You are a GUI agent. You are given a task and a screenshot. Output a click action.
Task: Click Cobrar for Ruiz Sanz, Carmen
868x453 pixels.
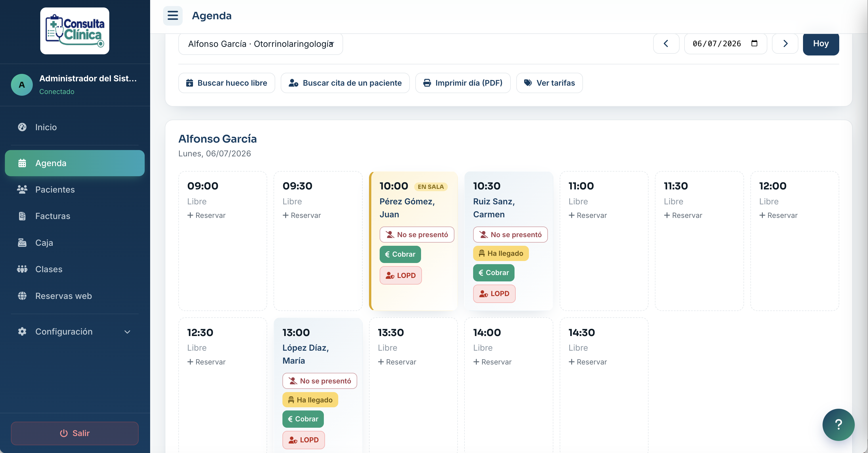[x=494, y=272]
